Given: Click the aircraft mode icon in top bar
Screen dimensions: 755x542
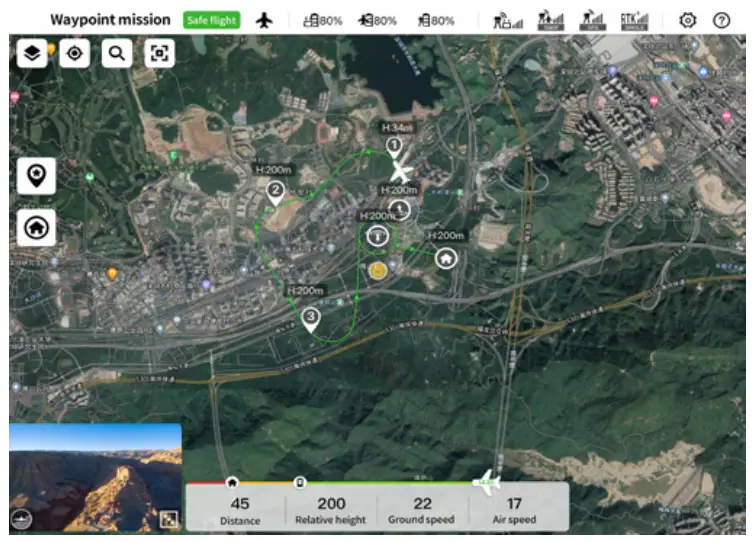Looking at the screenshot, I should pyautogui.click(x=264, y=20).
